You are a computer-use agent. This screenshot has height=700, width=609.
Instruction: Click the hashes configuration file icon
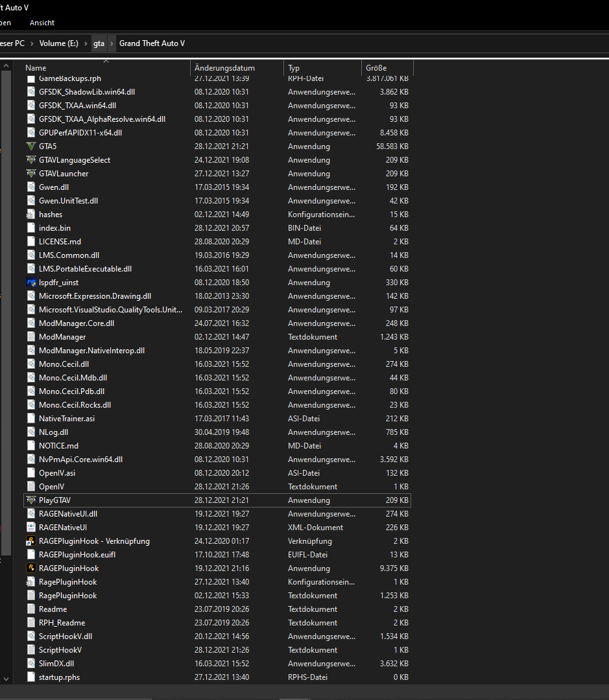pyautogui.click(x=31, y=215)
